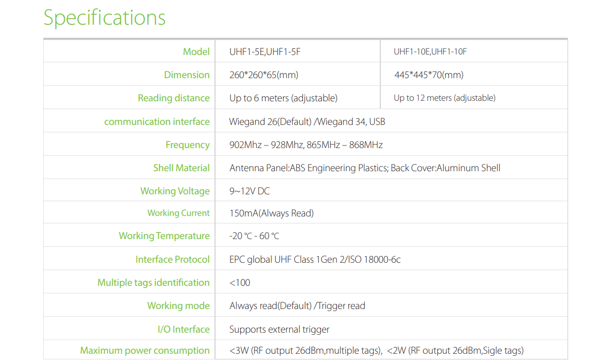This screenshot has width=611, height=364.
Task: Select the Reading distance label
Action: (x=173, y=98)
